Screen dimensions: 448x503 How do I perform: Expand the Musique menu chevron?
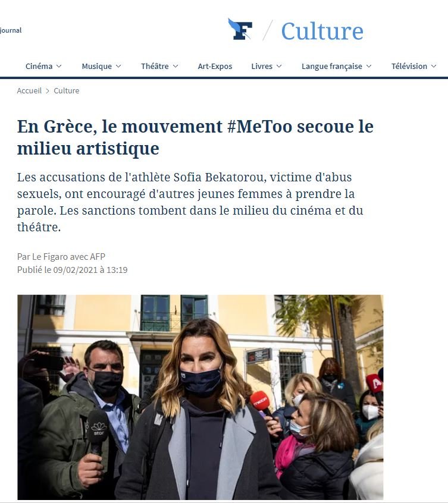click(x=118, y=66)
